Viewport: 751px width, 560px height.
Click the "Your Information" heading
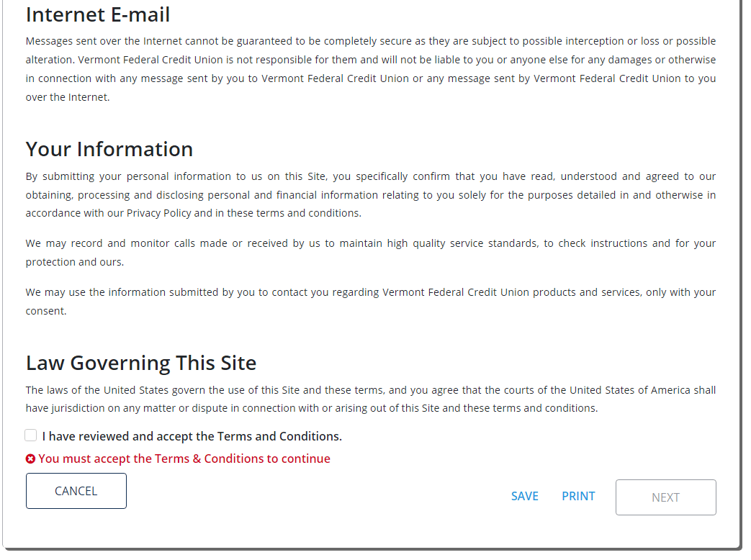(x=109, y=149)
